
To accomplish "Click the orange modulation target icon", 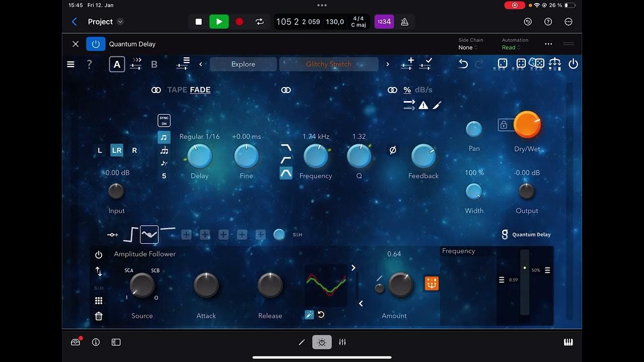I will click(x=432, y=284).
